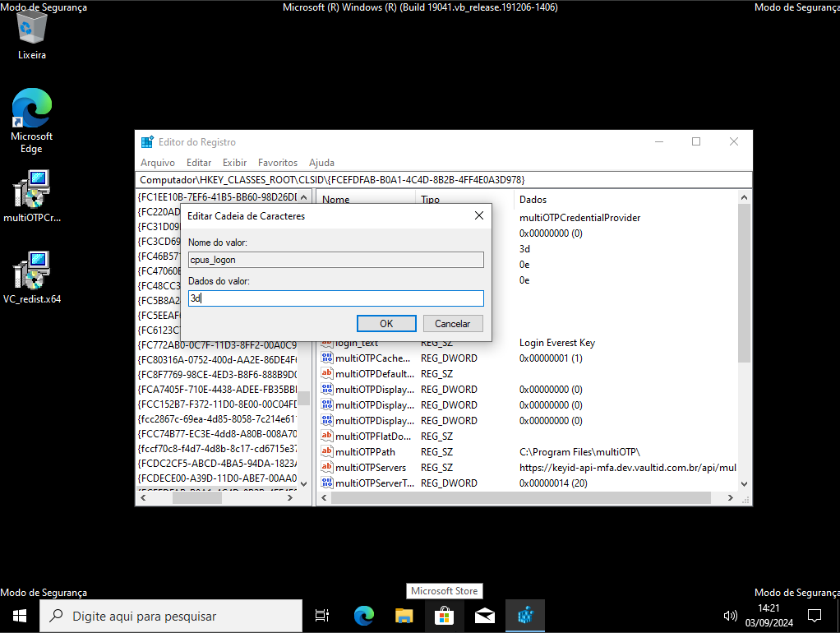Click the Dados do valor text field
Screen dimensions: 840x633
(x=335, y=298)
